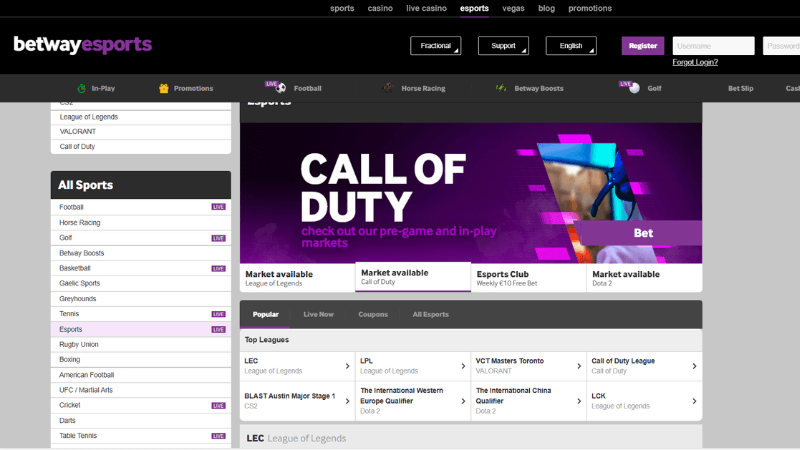This screenshot has height=450, width=800.
Task: Click the Promotions gift icon
Action: [163, 88]
